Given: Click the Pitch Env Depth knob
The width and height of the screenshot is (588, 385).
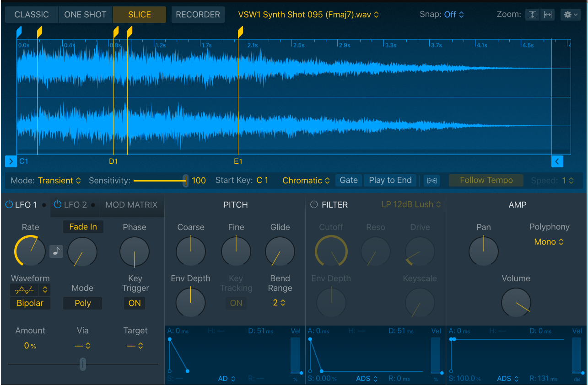Looking at the screenshot, I should tap(191, 302).
